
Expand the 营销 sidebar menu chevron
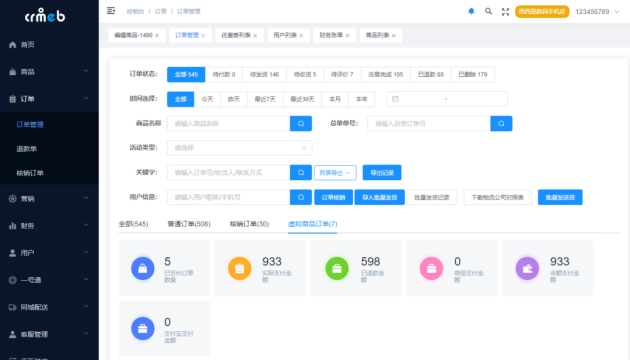point(86,198)
